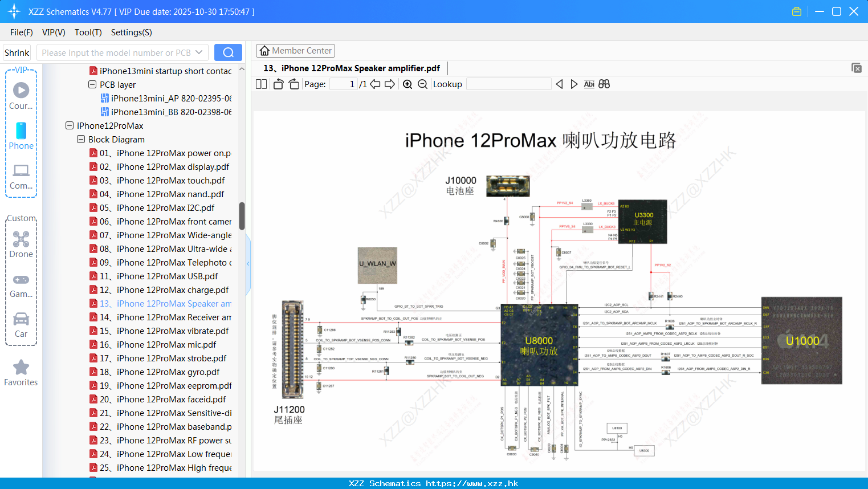Screen dimensions: 868x489
Task: Open the Courses sidebar icon
Action: pyautogui.click(x=21, y=90)
